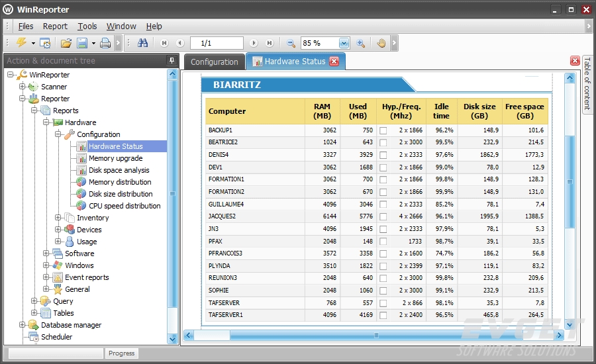Toggle hypervisor checkbox for DEV1
Viewport: 596px width, 364px height.
[383, 167]
